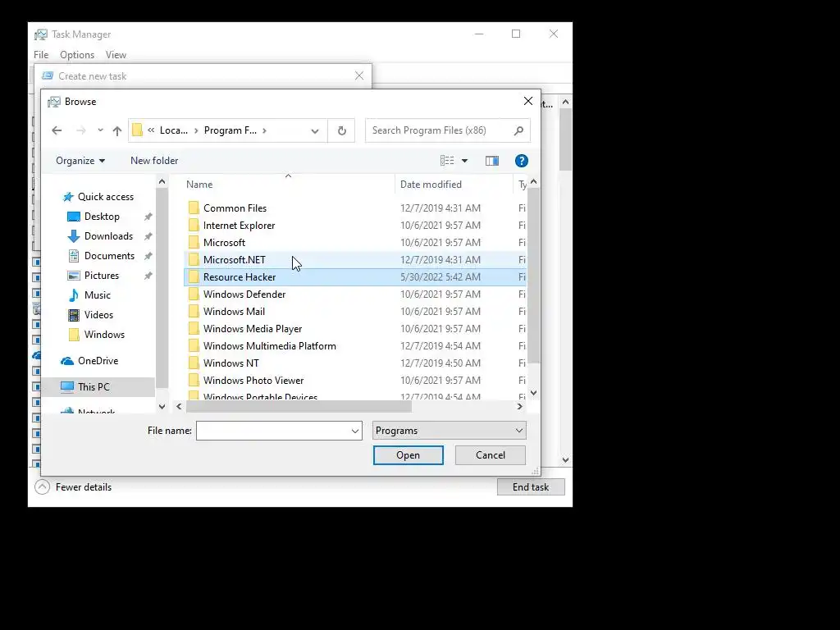Select Windows folder in navigation pane

coord(104,335)
